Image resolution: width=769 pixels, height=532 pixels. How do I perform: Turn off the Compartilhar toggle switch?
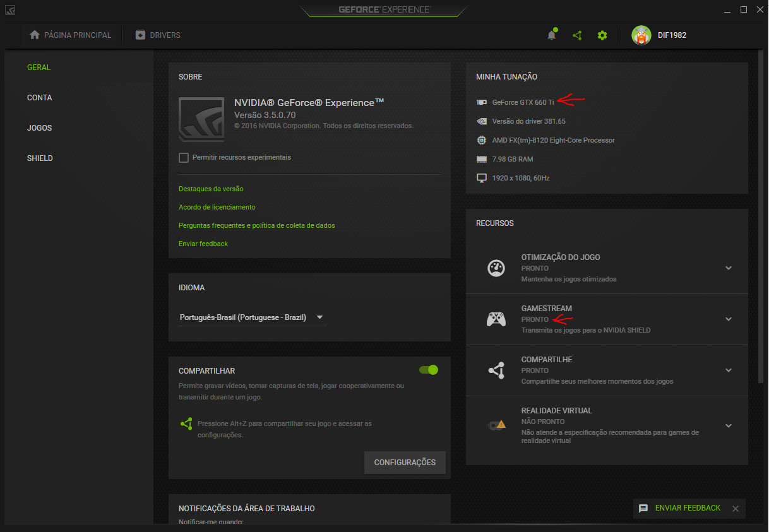pos(429,370)
